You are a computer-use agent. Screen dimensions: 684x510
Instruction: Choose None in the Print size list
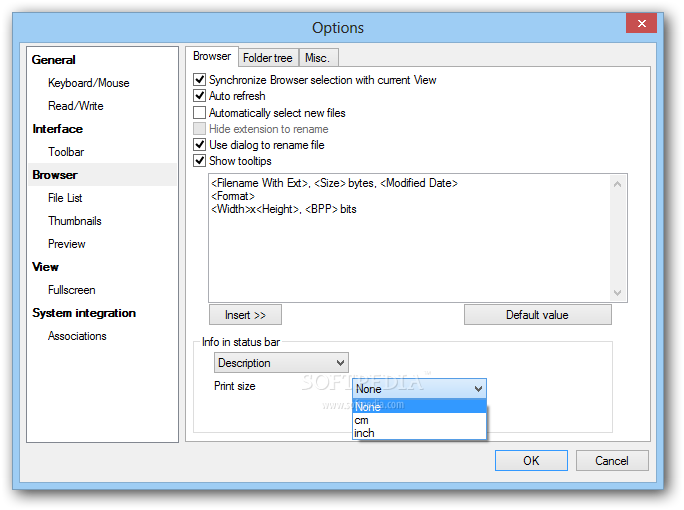click(419, 407)
